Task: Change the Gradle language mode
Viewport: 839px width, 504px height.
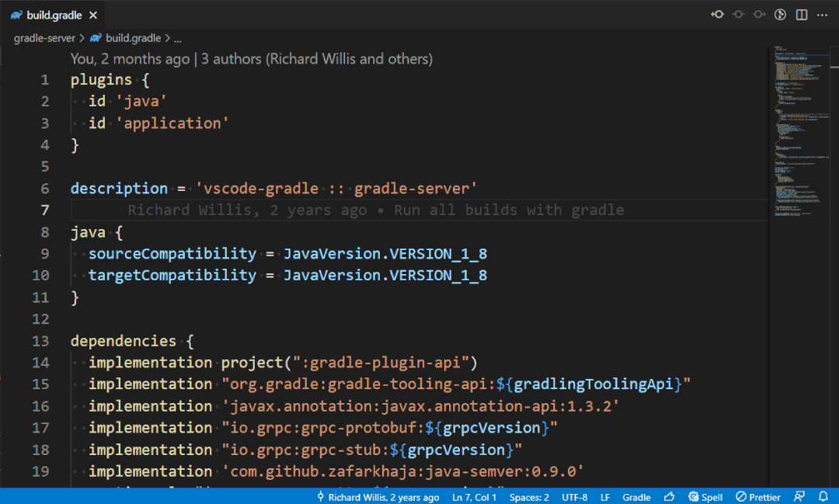Action: pos(636,497)
